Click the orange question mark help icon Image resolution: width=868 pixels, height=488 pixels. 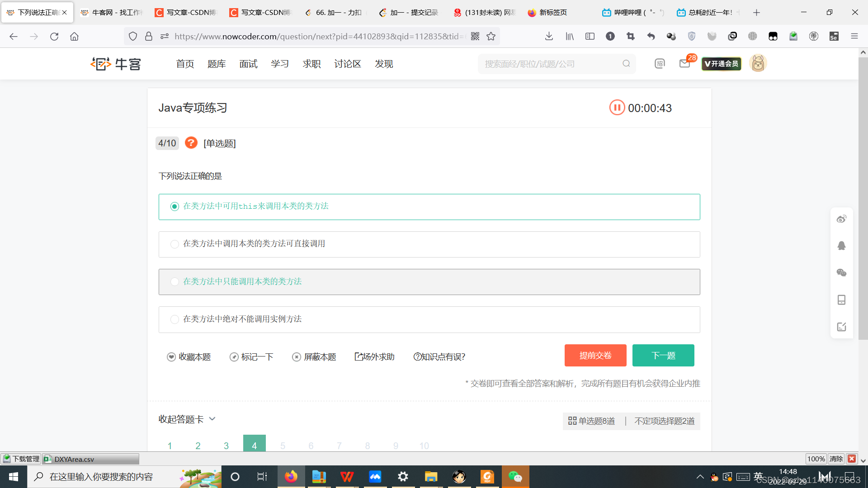point(191,143)
